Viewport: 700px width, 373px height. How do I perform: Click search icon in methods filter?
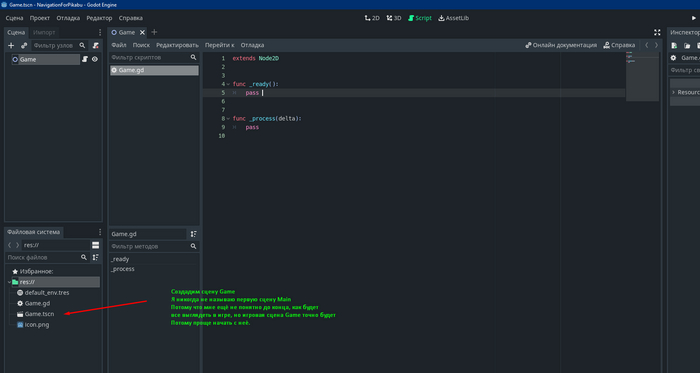193,246
